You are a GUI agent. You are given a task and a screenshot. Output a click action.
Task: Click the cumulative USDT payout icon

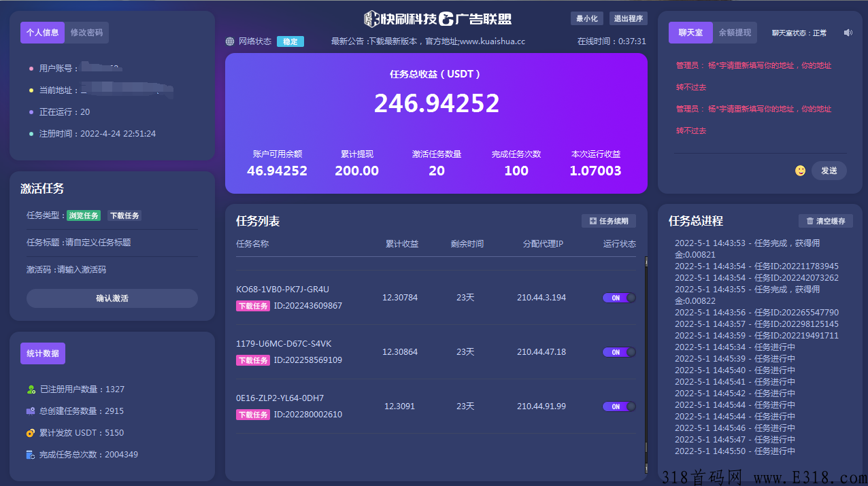pos(31,433)
